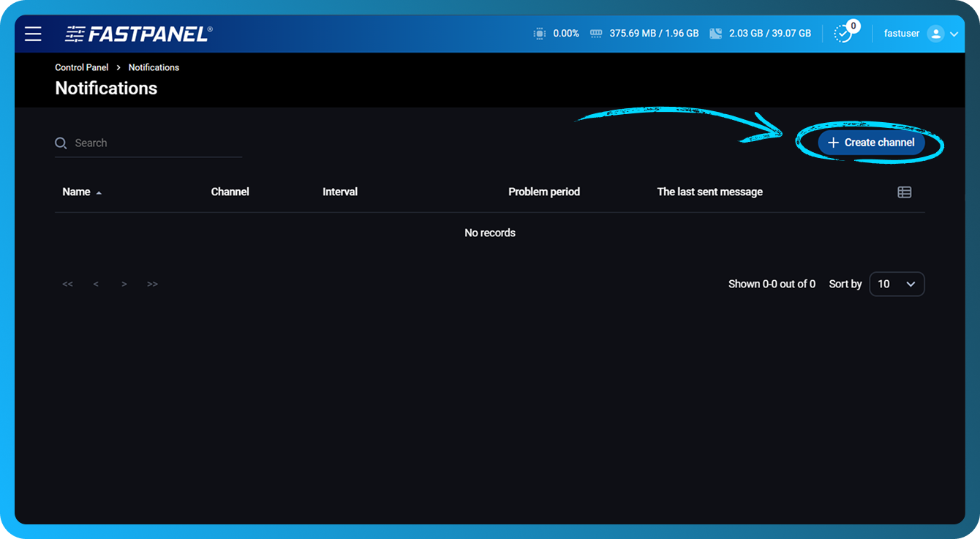The image size is (980, 539).
Task: Click the RAM memory usage icon
Action: (x=596, y=34)
